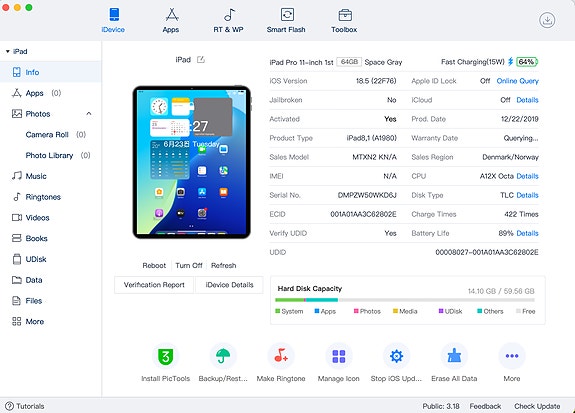This screenshot has height=413, width=575.
Task: Click the ECID value 001A01AA3C62802E
Action: coord(363,214)
